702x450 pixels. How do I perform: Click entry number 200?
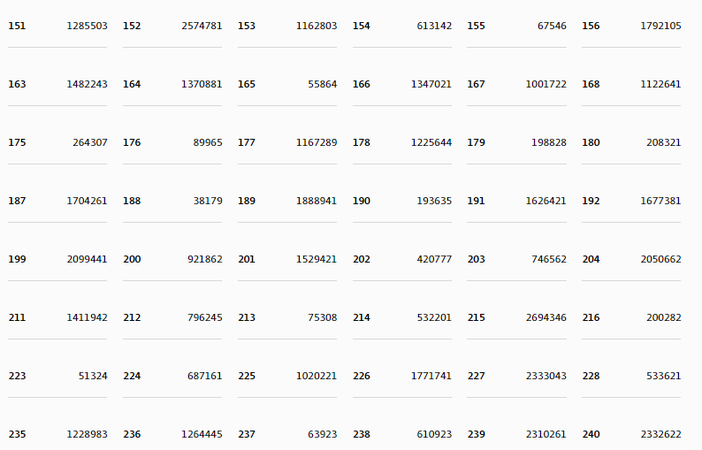tap(132, 259)
